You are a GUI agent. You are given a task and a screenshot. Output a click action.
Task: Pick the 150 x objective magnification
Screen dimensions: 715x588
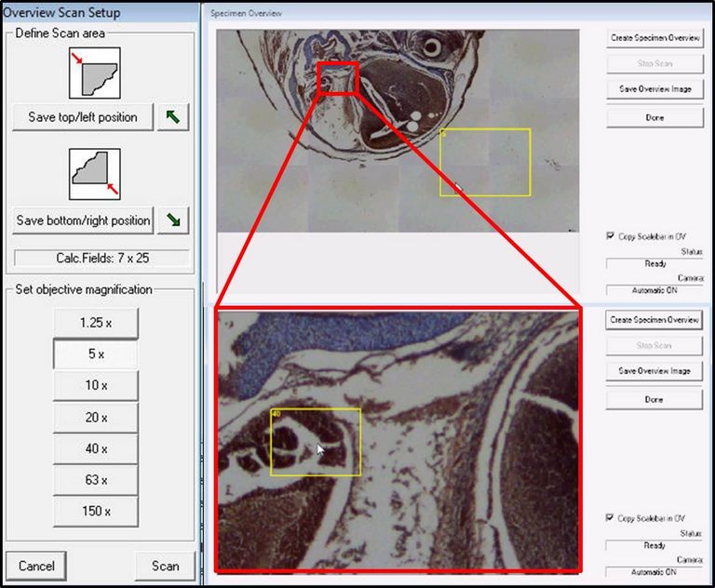point(95,512)
